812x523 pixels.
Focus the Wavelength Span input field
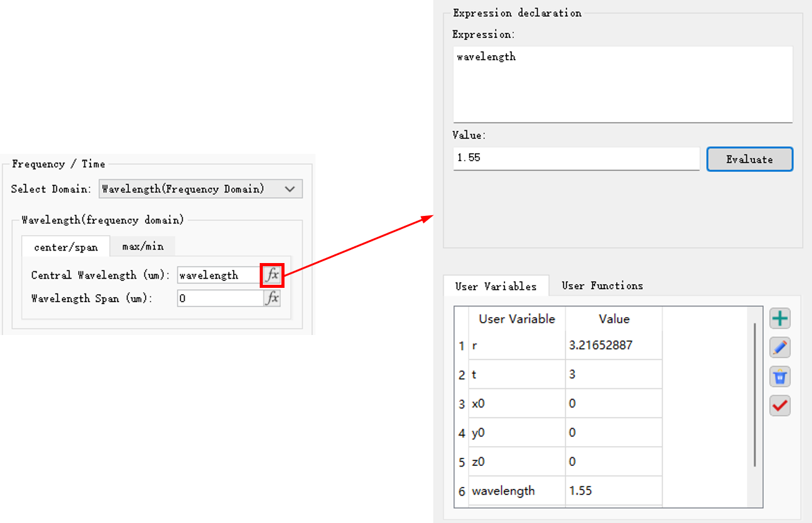[x=220, y=298]
